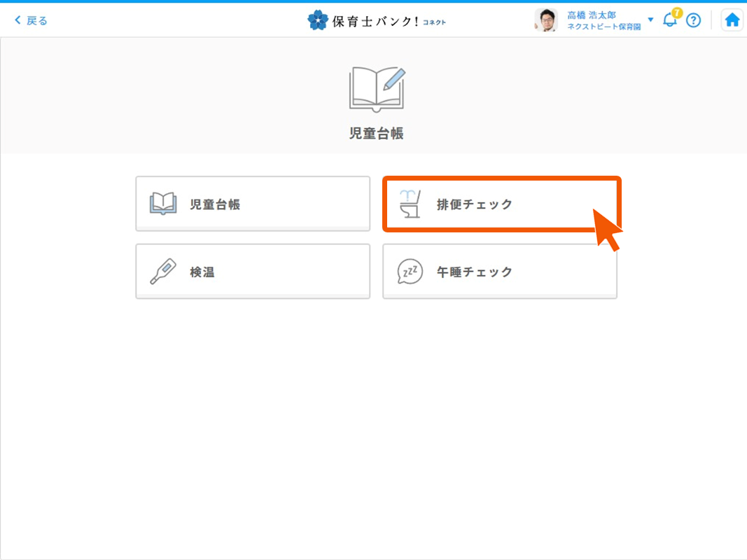Viewport: 747px width, 560px height.
Task: Open the 児童台帳 menu button label
Action: pos(215,204)
